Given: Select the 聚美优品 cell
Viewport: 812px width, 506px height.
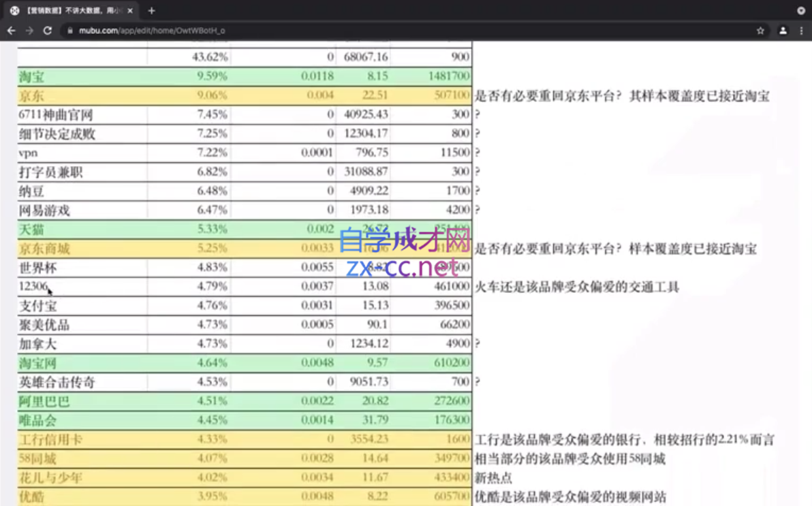Looking at the screenshot, I should (82, 325).
